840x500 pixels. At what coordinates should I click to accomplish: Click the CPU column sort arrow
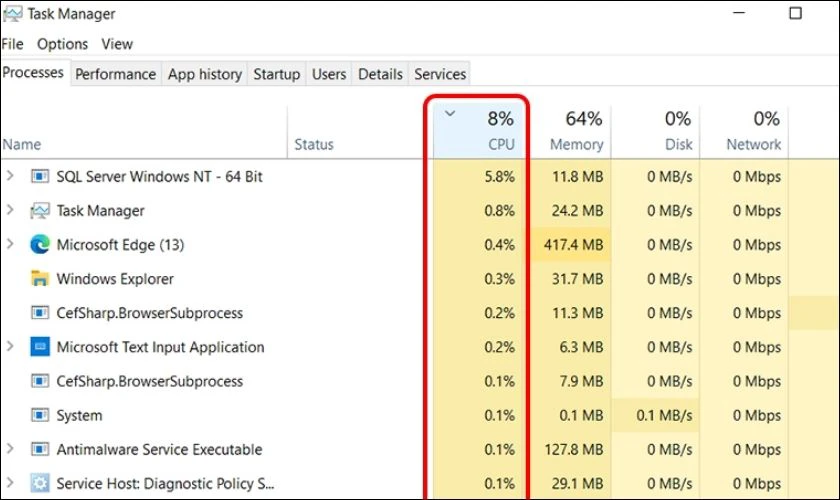(450, 113)
